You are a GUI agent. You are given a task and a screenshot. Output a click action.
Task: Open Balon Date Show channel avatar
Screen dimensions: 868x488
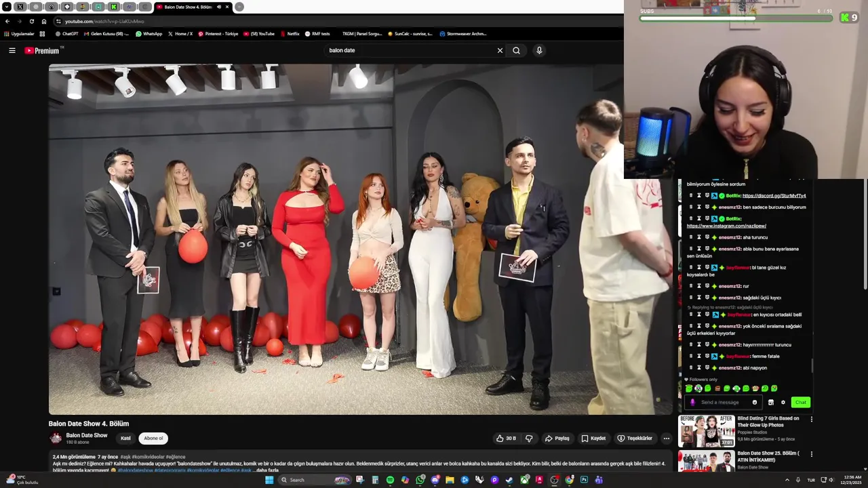pyautogui.click(x=56, y=438)
